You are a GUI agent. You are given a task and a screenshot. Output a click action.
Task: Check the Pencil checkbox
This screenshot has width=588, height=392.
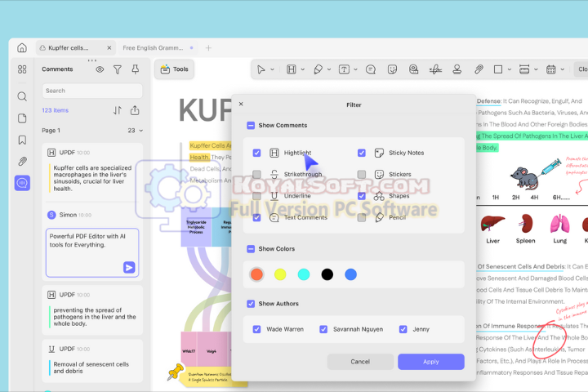362,217
